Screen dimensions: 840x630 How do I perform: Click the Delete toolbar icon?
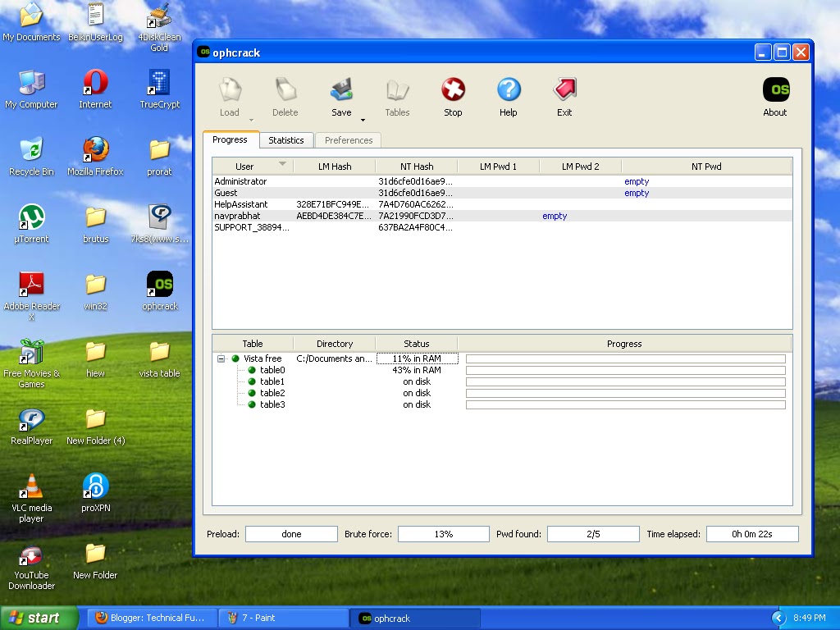coord(285,97)
